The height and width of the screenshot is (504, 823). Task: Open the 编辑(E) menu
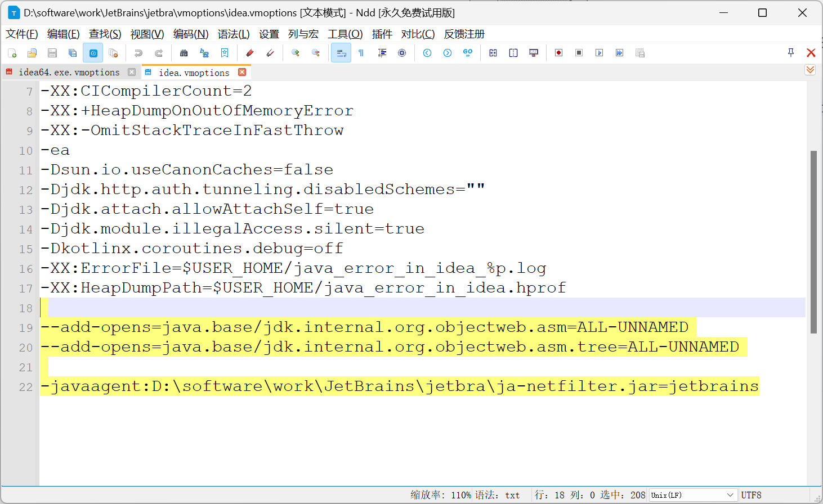[63, 34]
